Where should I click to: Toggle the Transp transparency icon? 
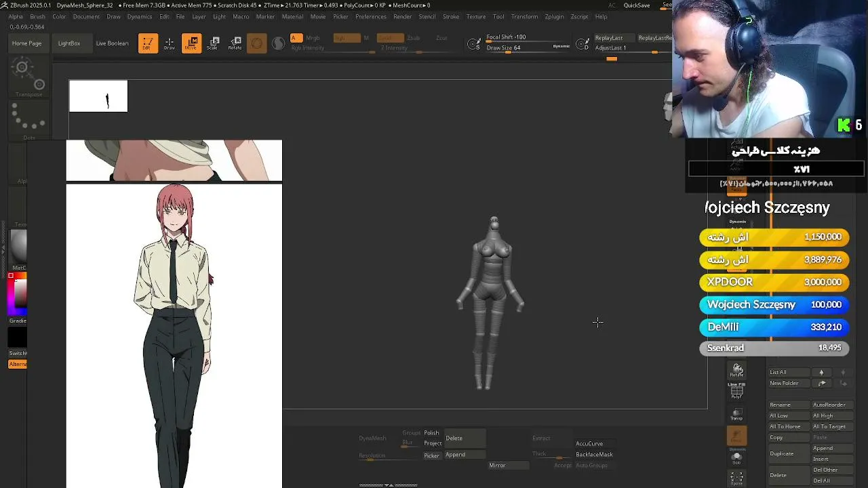[x=737, y=414]
